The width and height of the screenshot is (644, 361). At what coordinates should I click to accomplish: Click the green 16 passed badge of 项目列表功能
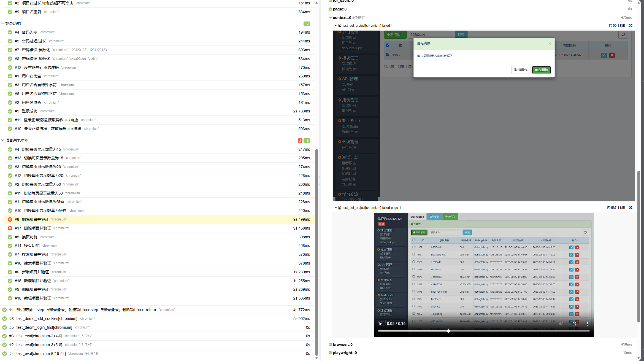pyautogui.click(x=307, y=141)
